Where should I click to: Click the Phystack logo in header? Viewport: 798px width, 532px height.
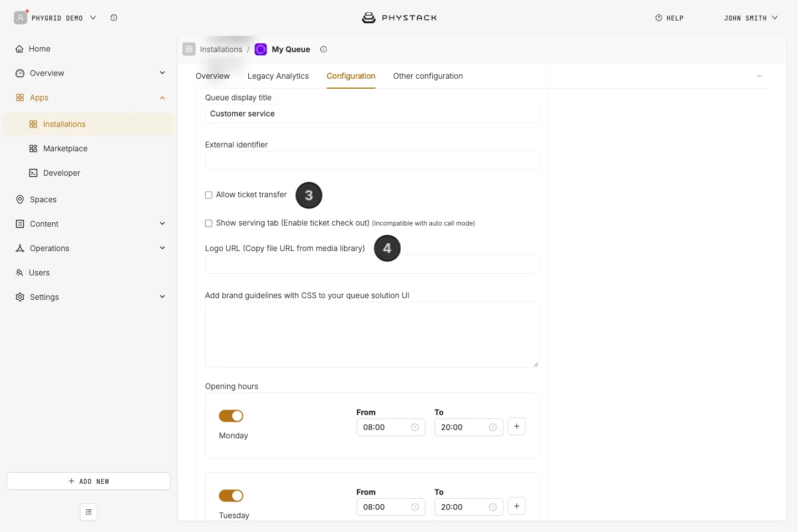(x=399, y=18)
